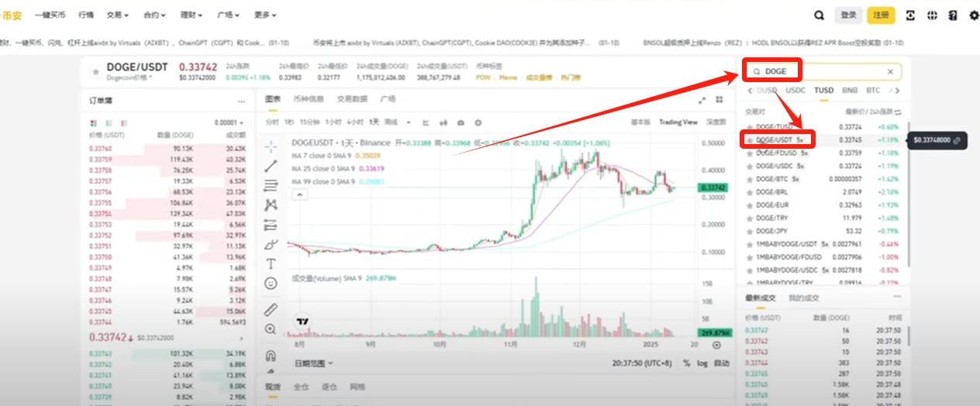Viewport: 980px width, 406px height.
Task: Activate the zoom-in magnifier tool
Action: tap(271, 329)
